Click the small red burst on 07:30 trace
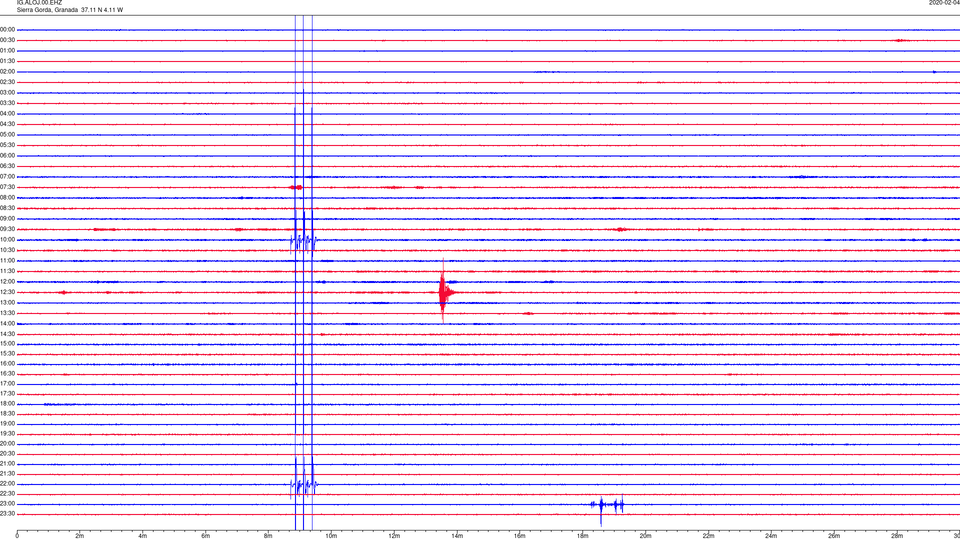This screenshot has height=540, width=960. click(296, 187)
